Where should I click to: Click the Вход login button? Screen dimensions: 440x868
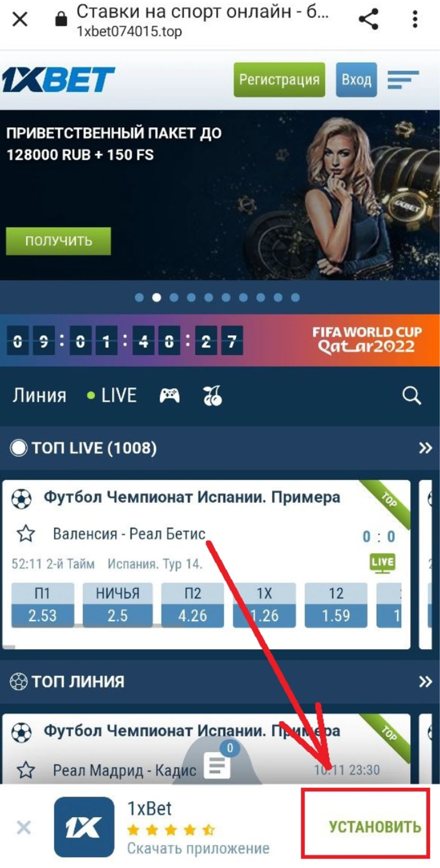(356, 80)
